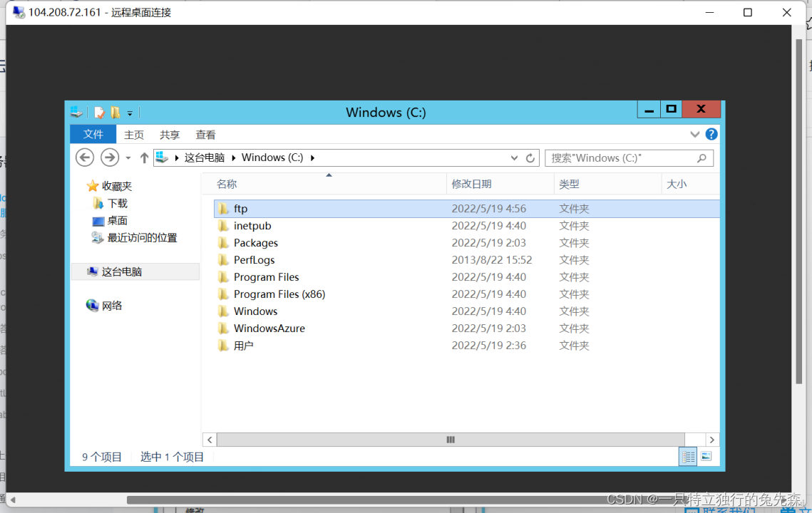Click the file list horizontal scrollbar thumb
812x513 pixels.
(451, 440)
